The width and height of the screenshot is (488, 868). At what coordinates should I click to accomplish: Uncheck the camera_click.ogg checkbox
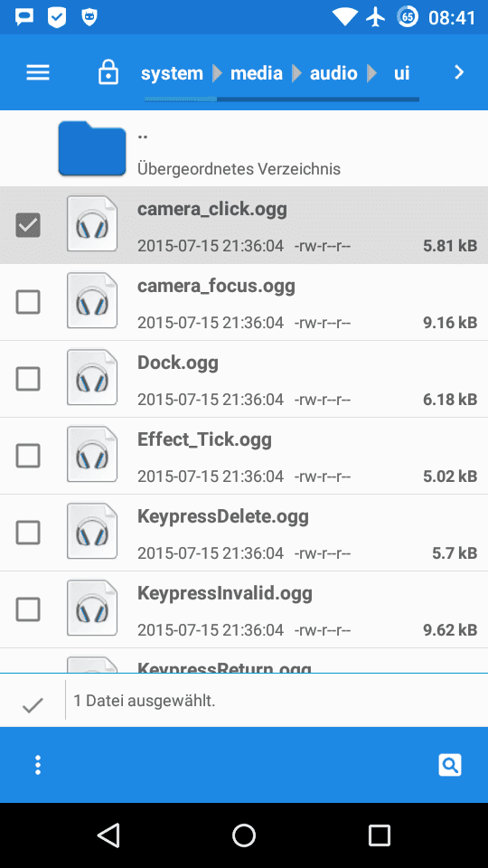point(28,225)
